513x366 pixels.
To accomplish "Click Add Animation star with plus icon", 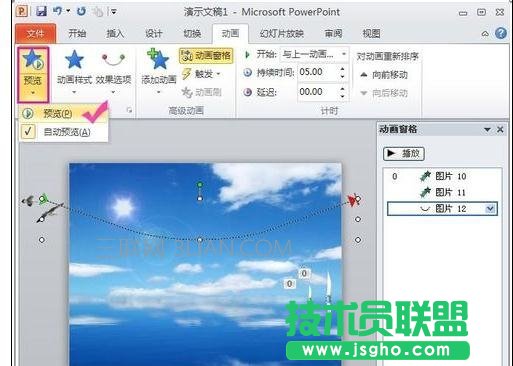I will coord(158,60).
